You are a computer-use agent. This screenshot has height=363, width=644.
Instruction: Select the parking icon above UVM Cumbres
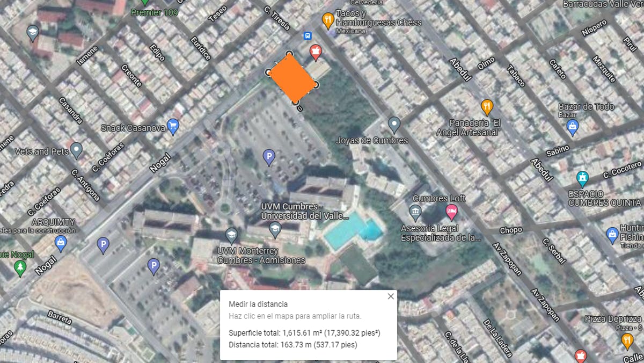(269, 157)
